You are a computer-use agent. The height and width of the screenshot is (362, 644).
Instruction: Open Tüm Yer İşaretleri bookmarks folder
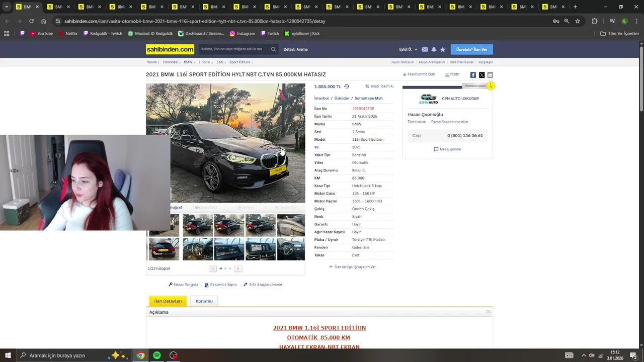pyautogui.click(x=619, y=33)
